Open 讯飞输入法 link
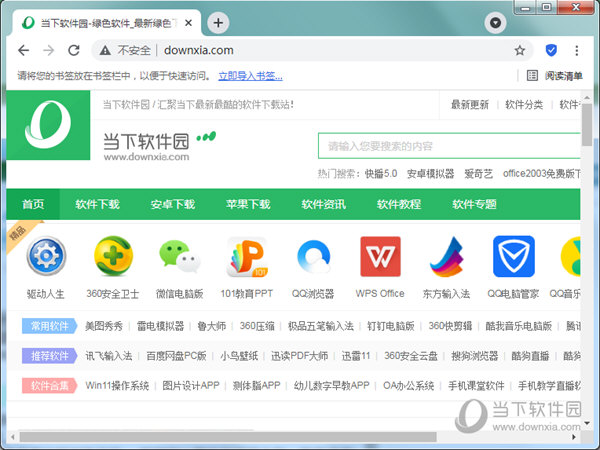The height and width of the screenshot is (450, 600). (109, 356)
